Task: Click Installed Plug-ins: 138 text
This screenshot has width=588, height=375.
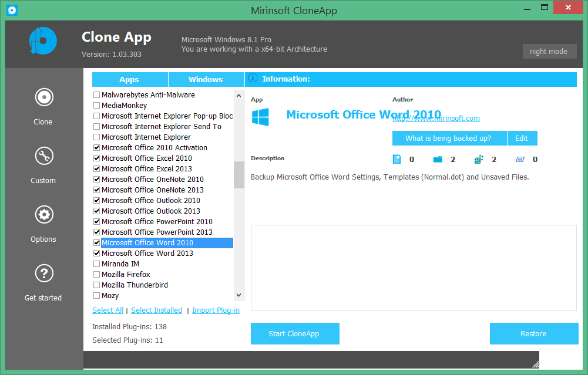Action: click(129, 327)
